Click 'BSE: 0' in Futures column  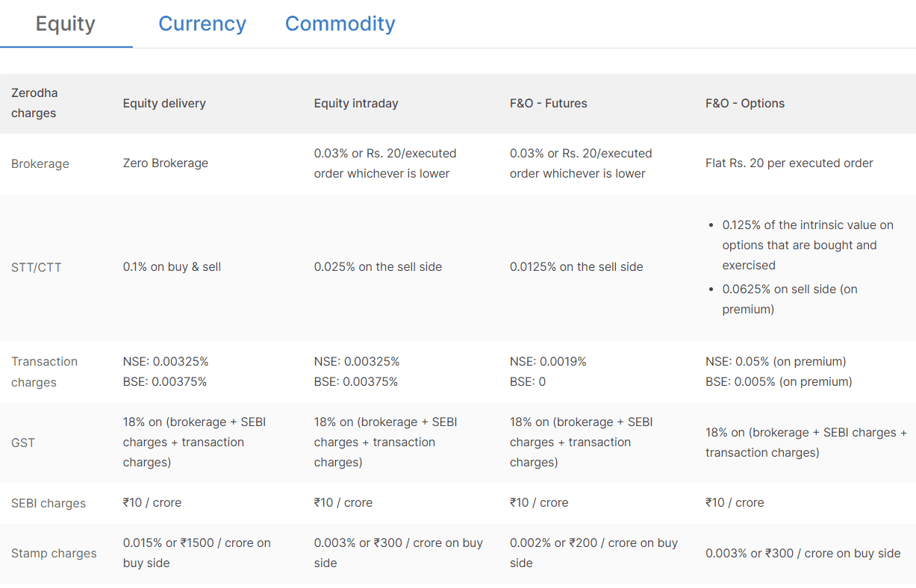point(528,381)
